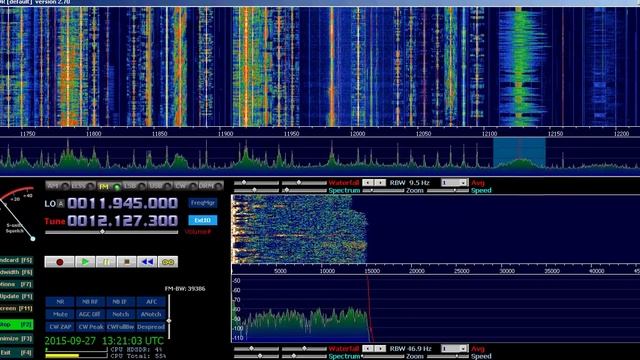
Task: Toggle the Despread button
Action: point(151,327)
